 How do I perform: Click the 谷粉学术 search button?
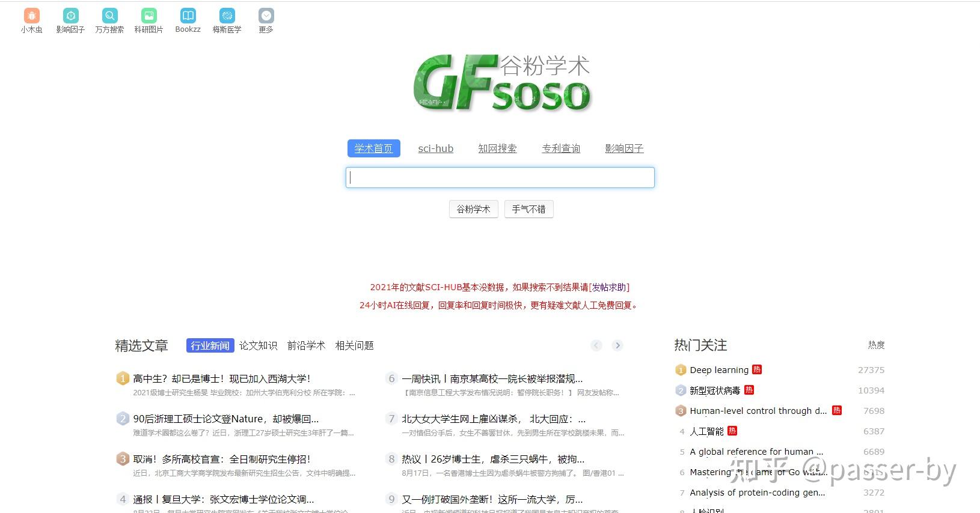coord(474,209)
